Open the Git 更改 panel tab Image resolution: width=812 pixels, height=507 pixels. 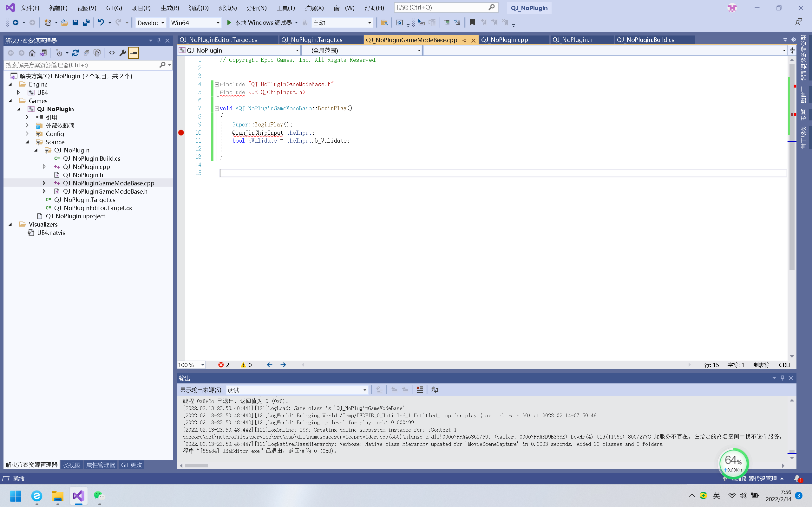(131, 465)
